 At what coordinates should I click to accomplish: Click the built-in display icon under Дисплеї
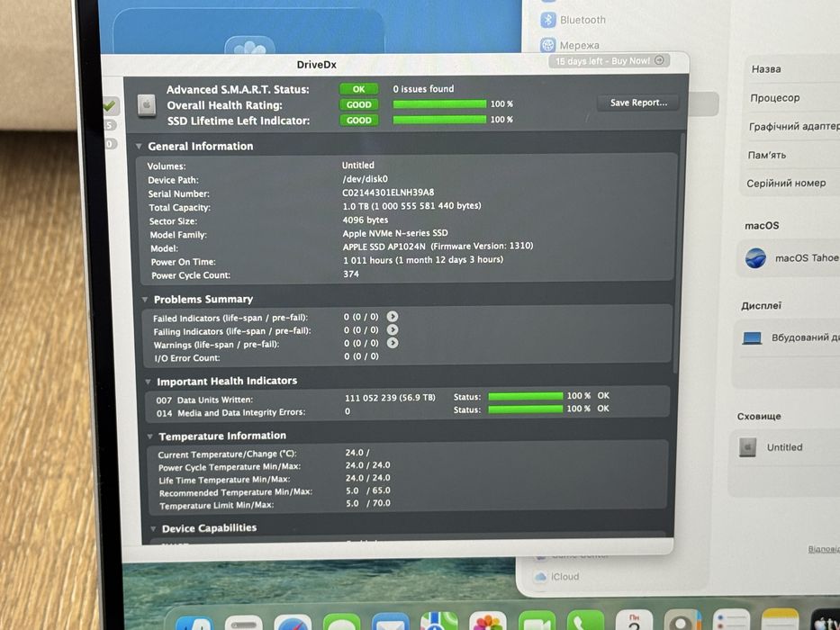coord(752,338)
